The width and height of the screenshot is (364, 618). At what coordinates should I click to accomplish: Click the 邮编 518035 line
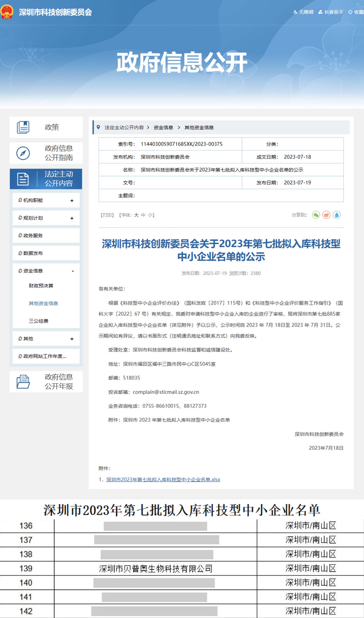(x=124, y=378)
